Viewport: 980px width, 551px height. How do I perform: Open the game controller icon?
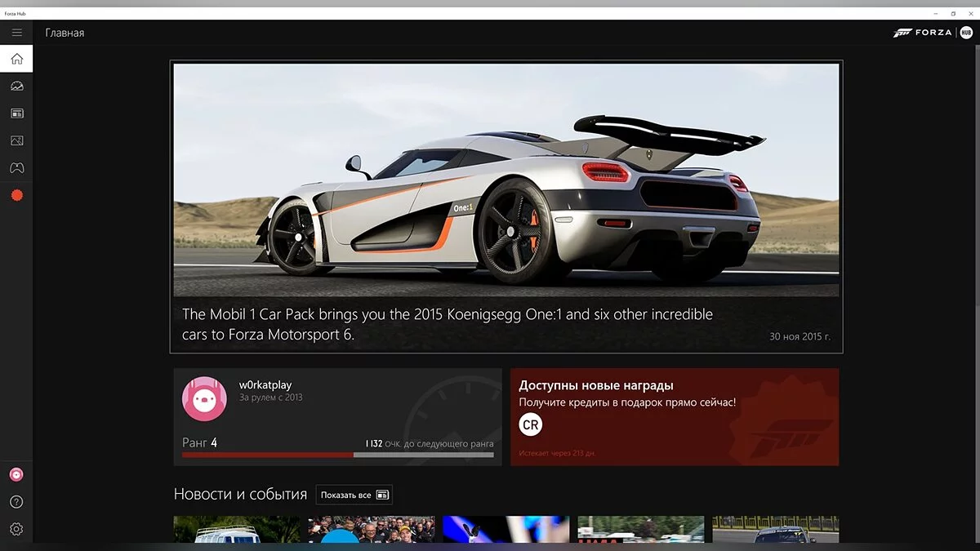pyautogui.click(x=16, y=168)
